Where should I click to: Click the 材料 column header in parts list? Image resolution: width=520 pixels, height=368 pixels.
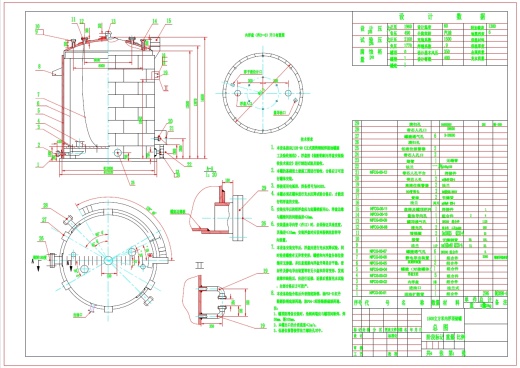[x=452, y=303]
